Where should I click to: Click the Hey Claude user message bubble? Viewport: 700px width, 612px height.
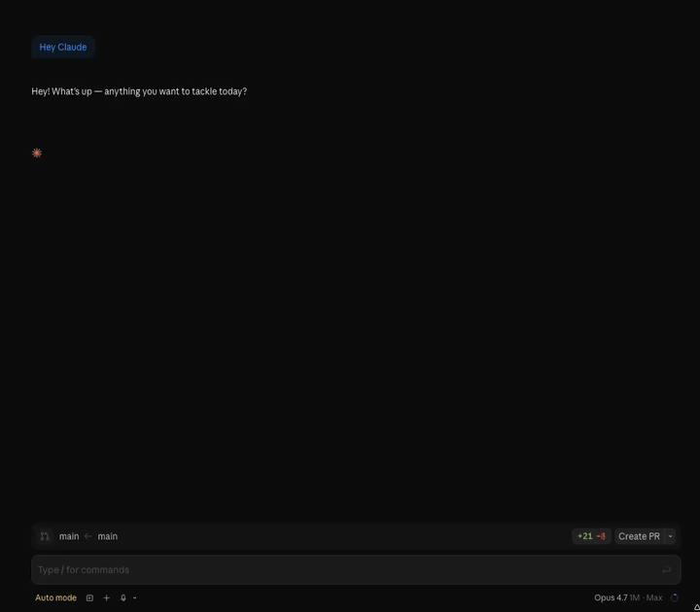pyautogui.click(x=63, y=47)
